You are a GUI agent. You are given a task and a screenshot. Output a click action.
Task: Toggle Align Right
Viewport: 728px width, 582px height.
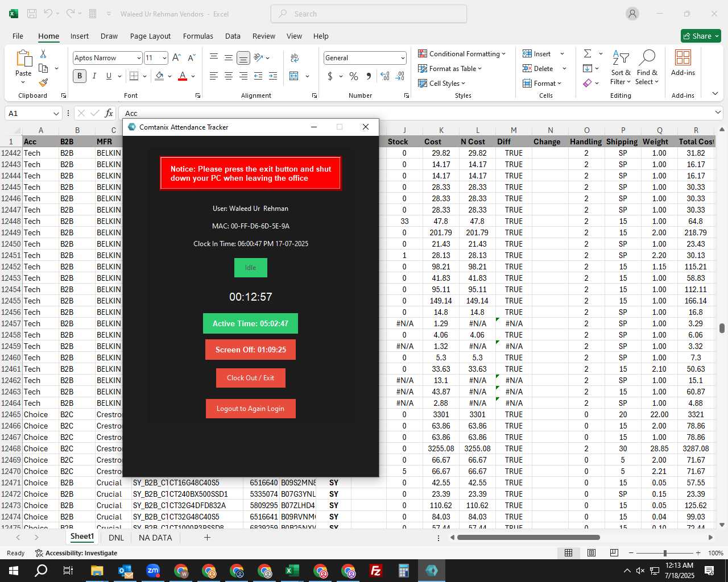point(243,76)
